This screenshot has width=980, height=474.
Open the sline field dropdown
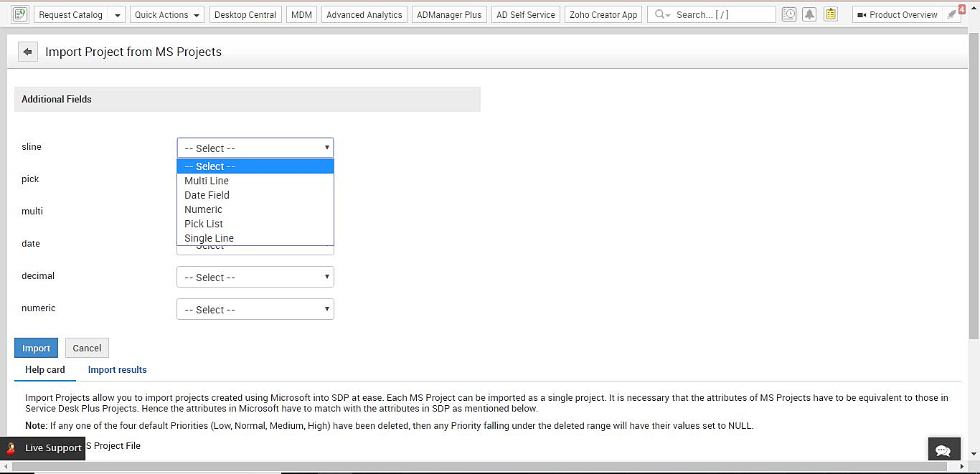[x=255, y=148]
